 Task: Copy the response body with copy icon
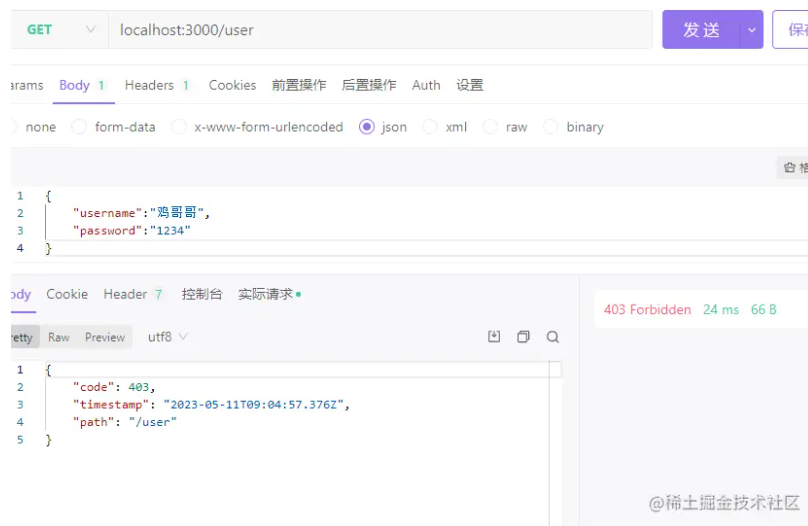[523, 336]
